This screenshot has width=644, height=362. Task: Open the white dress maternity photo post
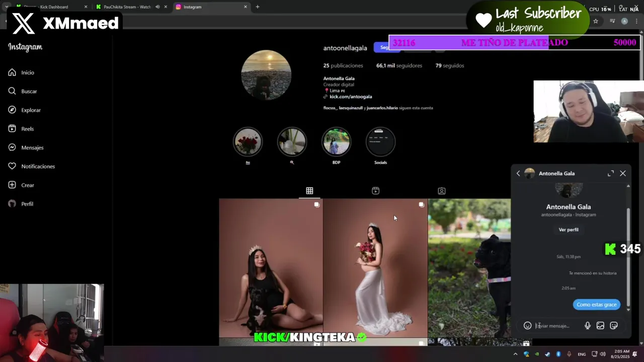375,268
